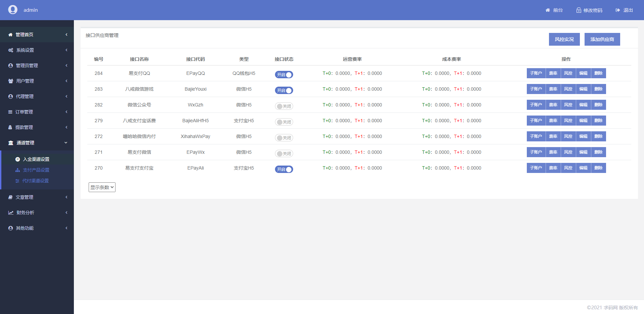This screenshot has width=644, height=314.
Task: Open 子账户 for 易支付QQ row
Action: tap(536, 73)
